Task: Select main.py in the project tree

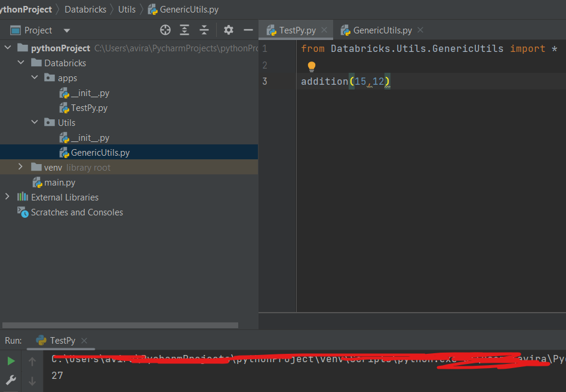Action: 60,183
